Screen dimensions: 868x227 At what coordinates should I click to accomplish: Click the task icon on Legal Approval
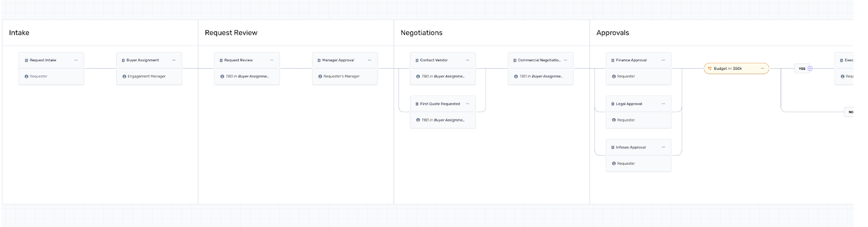612,104
